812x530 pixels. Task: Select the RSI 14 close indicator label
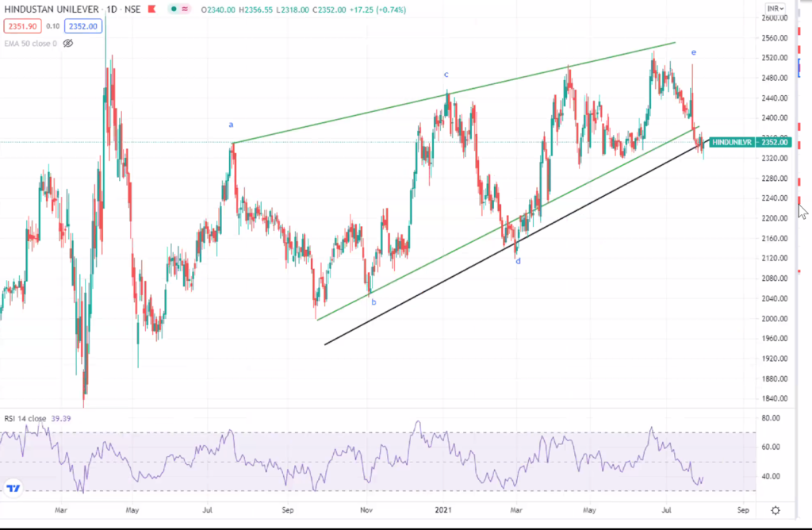25,418
